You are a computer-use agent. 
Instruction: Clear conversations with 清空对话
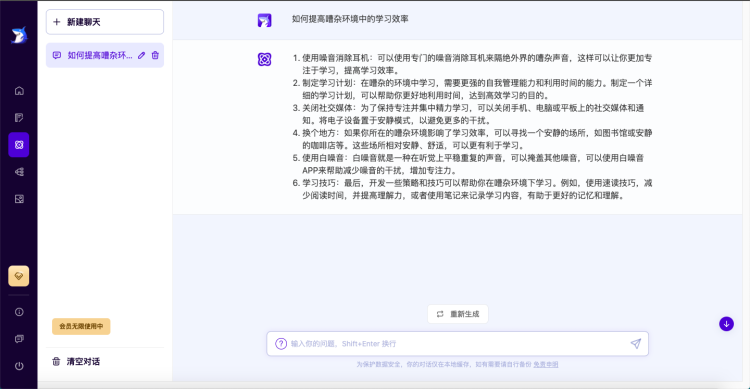click(x=77, y=361)
